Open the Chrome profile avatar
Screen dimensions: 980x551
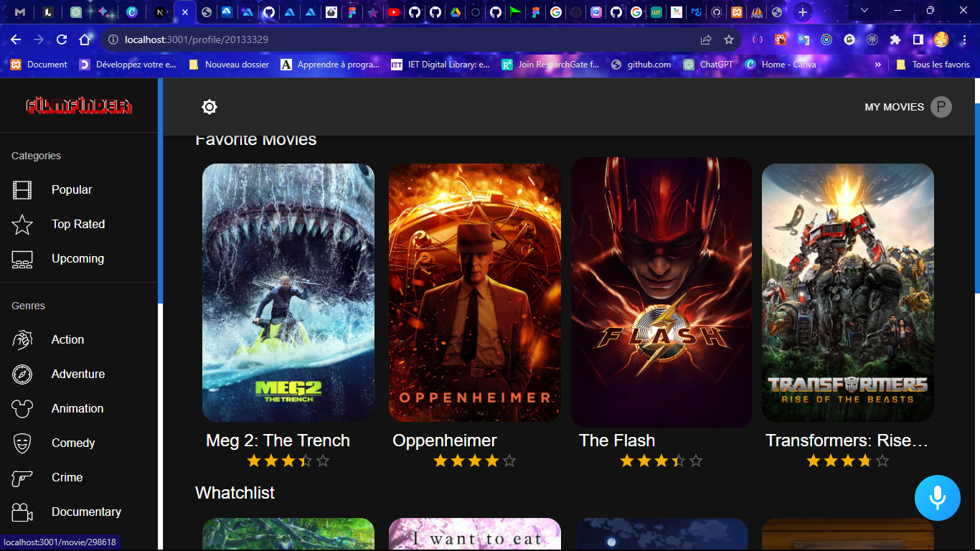[x=941, y=39]
